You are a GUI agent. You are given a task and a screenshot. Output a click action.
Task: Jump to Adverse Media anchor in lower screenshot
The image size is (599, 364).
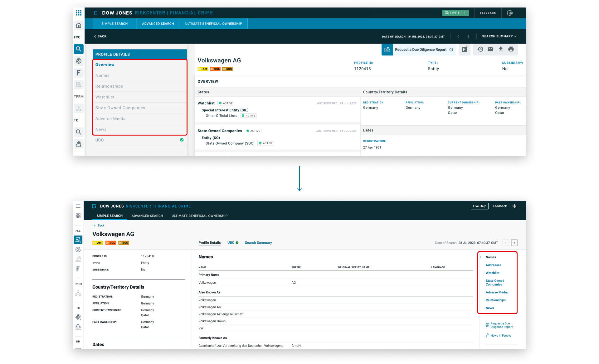497,292
